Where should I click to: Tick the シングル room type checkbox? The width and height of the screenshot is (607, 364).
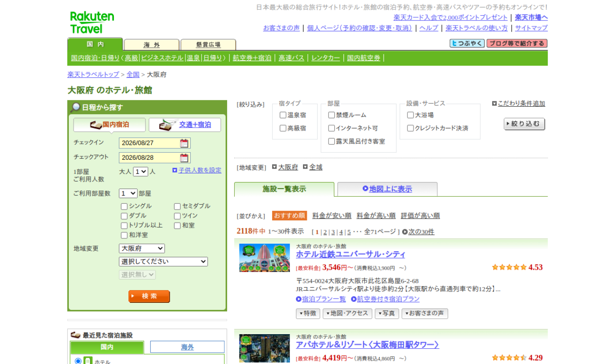(x=124, y=207)
